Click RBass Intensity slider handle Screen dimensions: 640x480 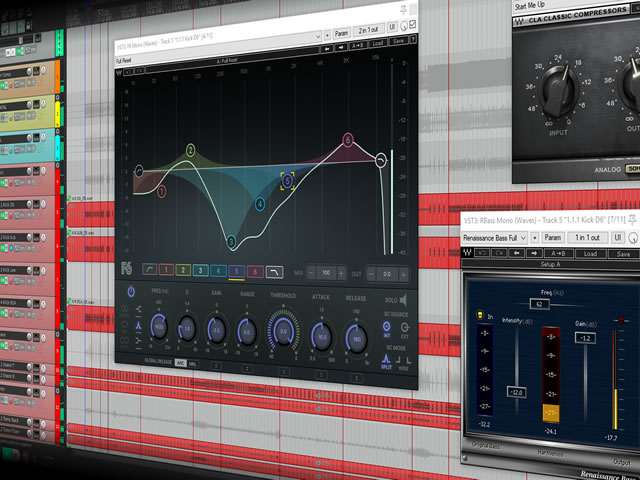pyautogui.click(x=516, y=392)
